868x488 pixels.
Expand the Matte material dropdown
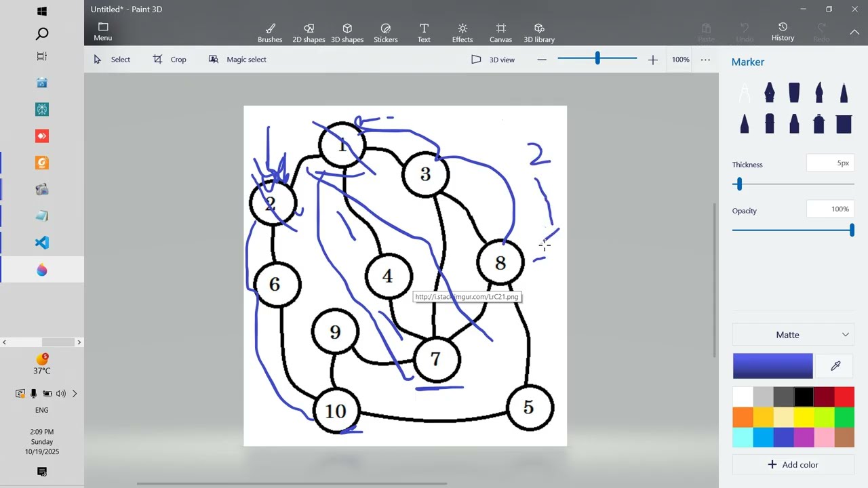793,335
